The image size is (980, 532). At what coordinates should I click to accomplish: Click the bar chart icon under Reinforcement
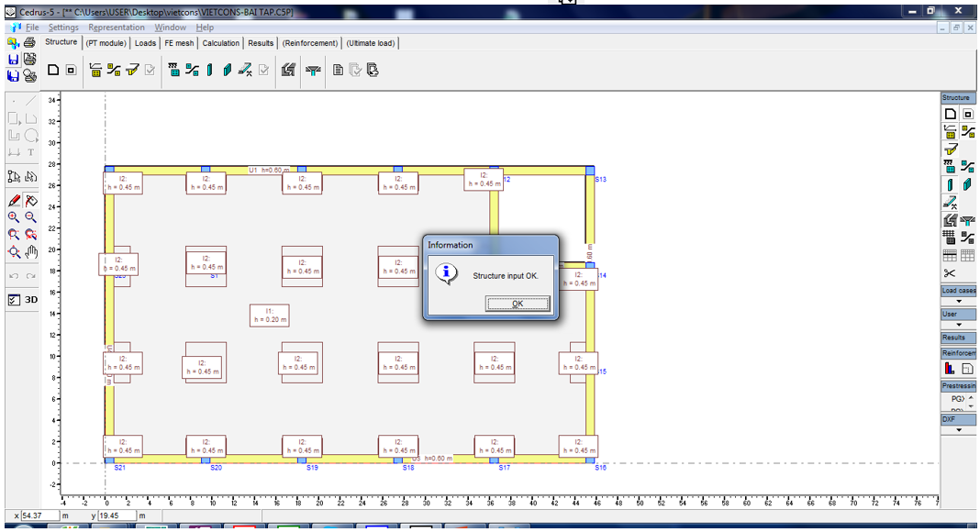(950, 369)
